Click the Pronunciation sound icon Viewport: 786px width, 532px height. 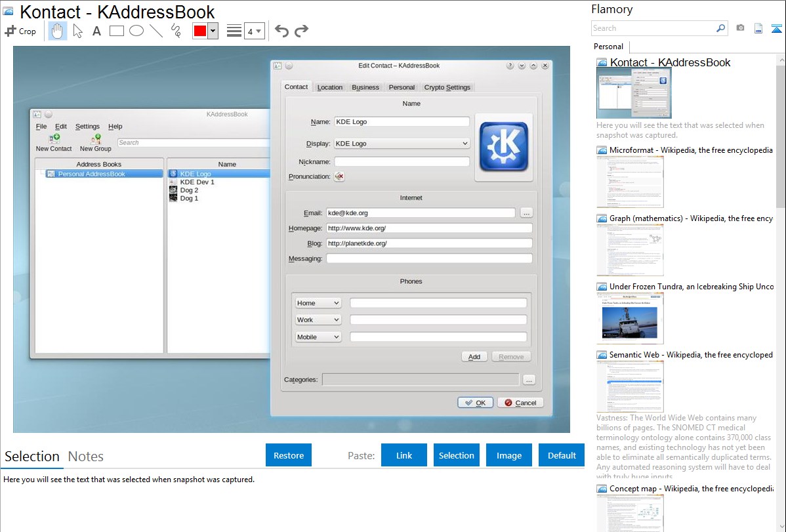[x=339, y=176]
